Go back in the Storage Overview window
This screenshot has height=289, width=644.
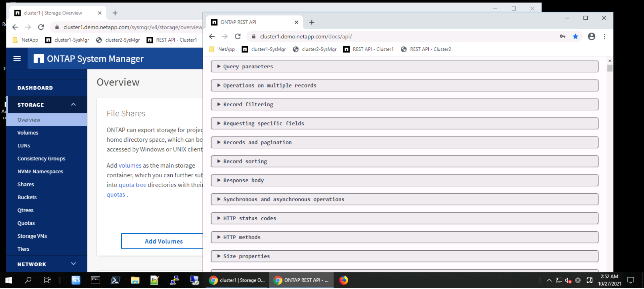(x=15, y=27)
